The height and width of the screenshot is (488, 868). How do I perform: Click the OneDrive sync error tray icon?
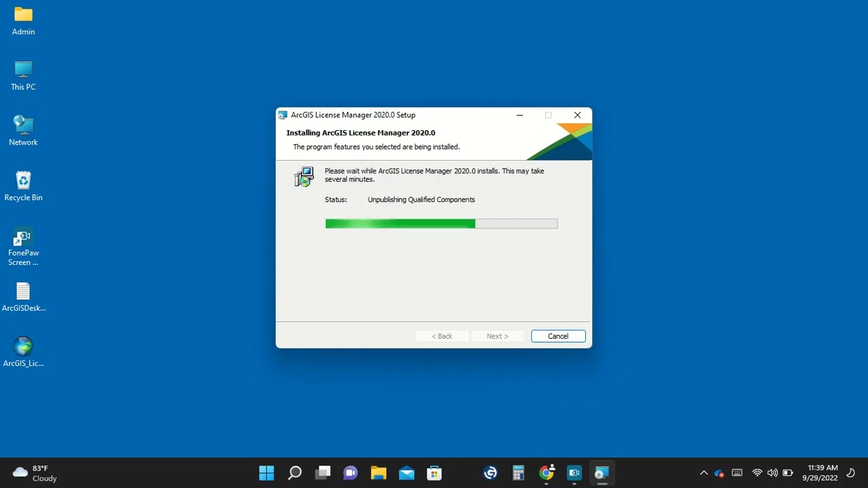point(719,473)
